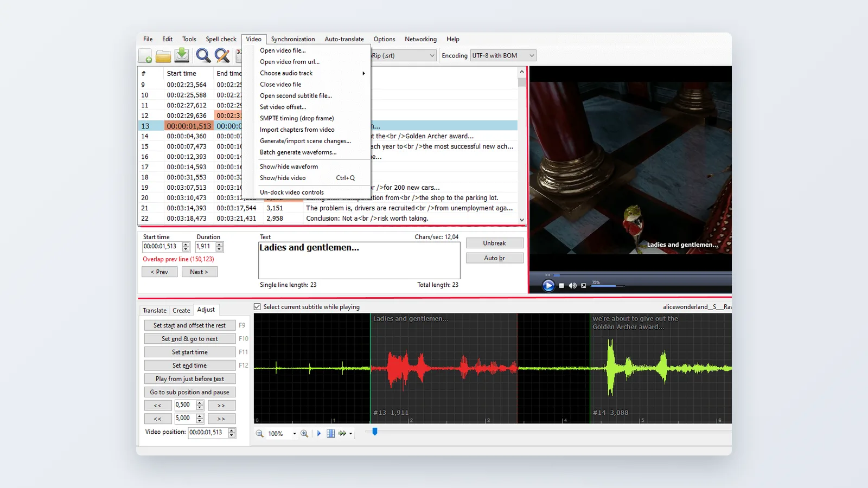Click the Unbreak button
The height and width of the screenshot is (488, 868).
point(495,243)
